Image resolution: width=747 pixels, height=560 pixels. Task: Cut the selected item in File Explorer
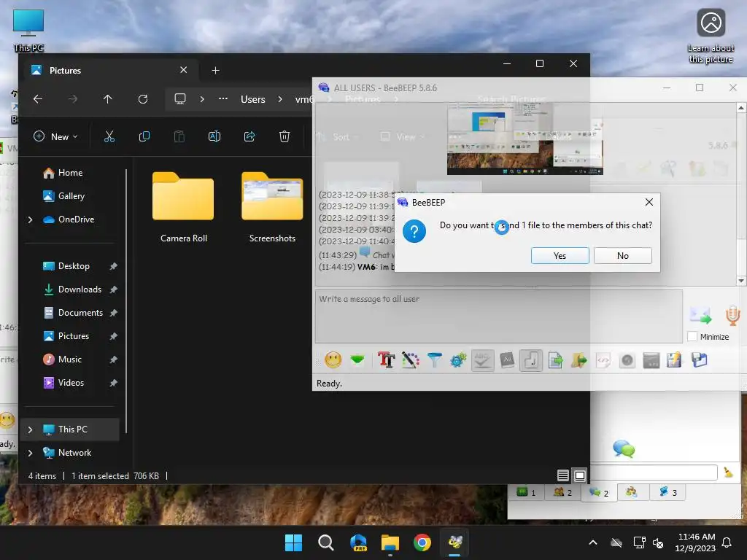pyautogui.click(x=109, y=136)
